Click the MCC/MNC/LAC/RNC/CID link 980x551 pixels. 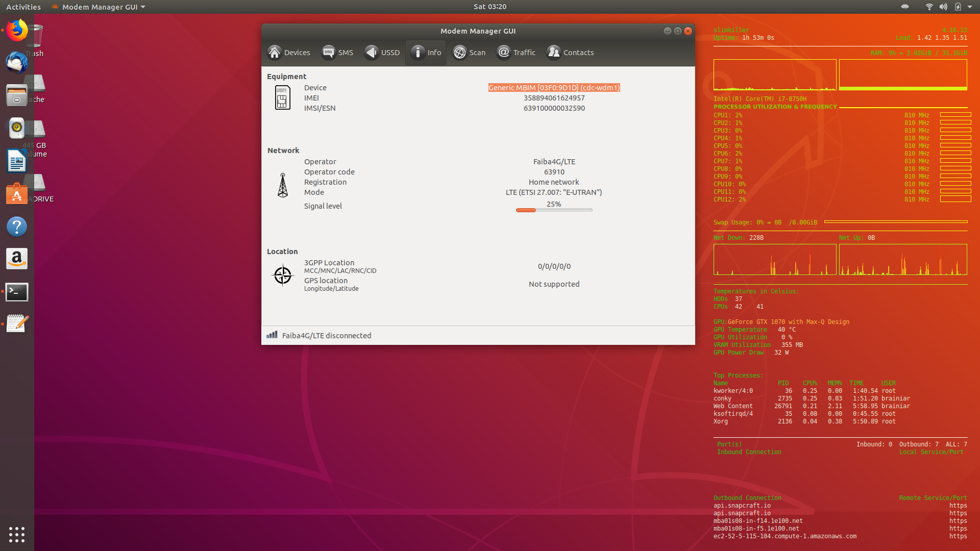pos(340,270)
